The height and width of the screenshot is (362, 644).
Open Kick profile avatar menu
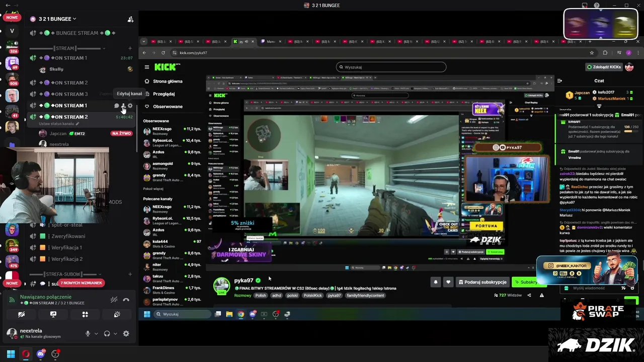coord(629,67)
